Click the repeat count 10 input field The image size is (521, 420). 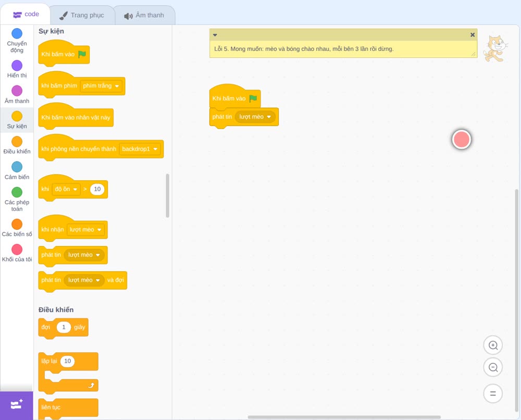67,361
